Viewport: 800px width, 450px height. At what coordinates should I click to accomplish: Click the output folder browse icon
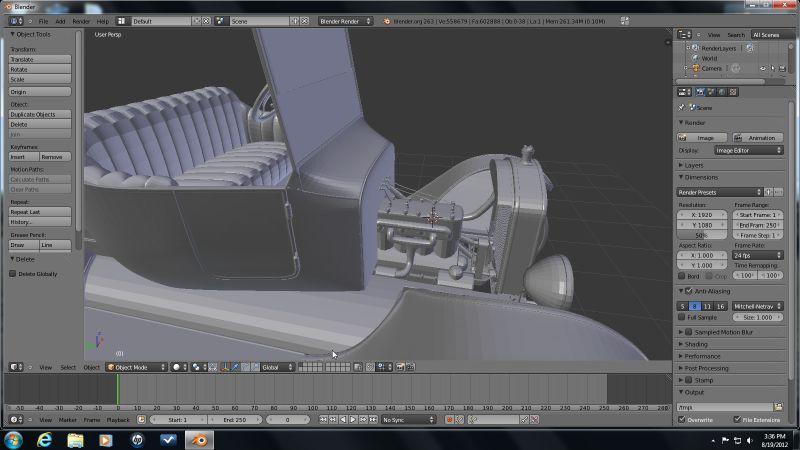pos(778,407)
